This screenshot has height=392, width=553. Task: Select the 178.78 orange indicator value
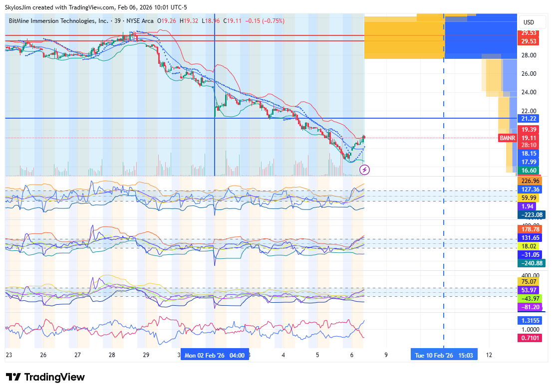[x=530, y=229]
